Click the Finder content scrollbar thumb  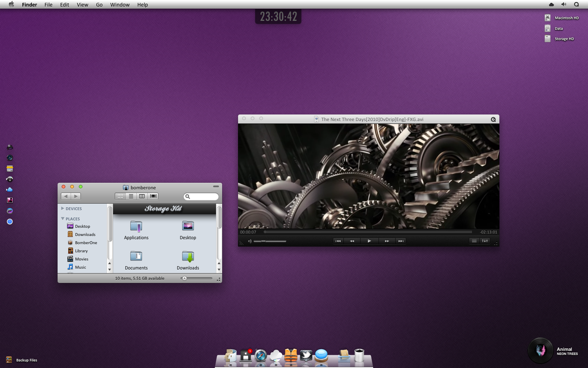219,218
